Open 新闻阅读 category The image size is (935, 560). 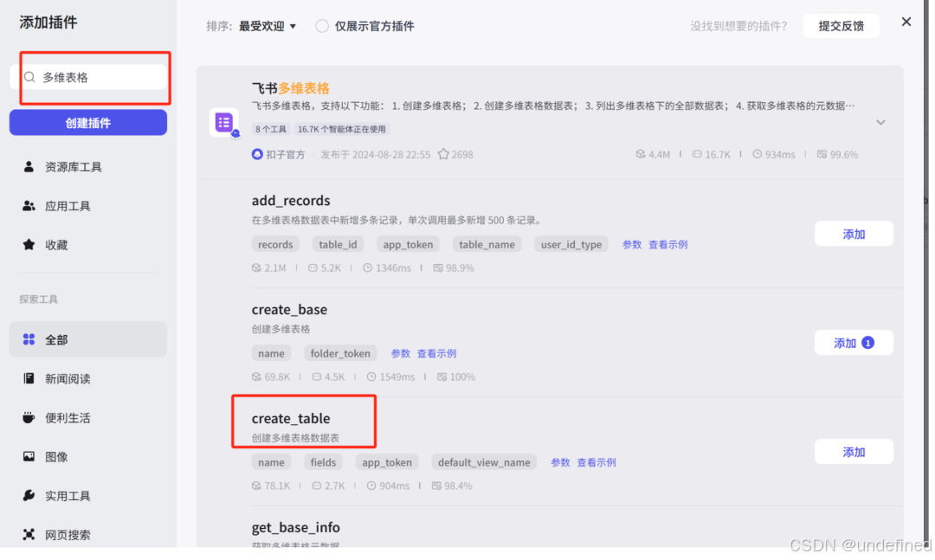tap(88, 379)
